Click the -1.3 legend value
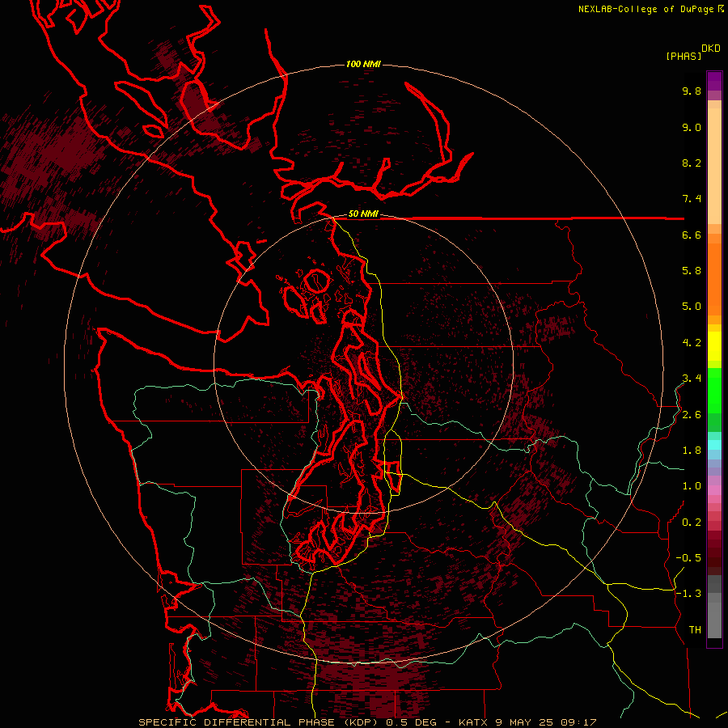 (688, 594)
